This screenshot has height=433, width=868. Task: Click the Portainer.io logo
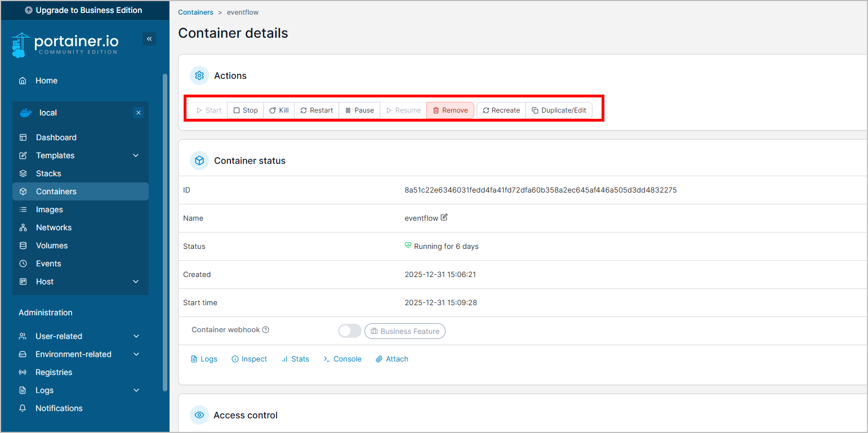pos(65,44)
